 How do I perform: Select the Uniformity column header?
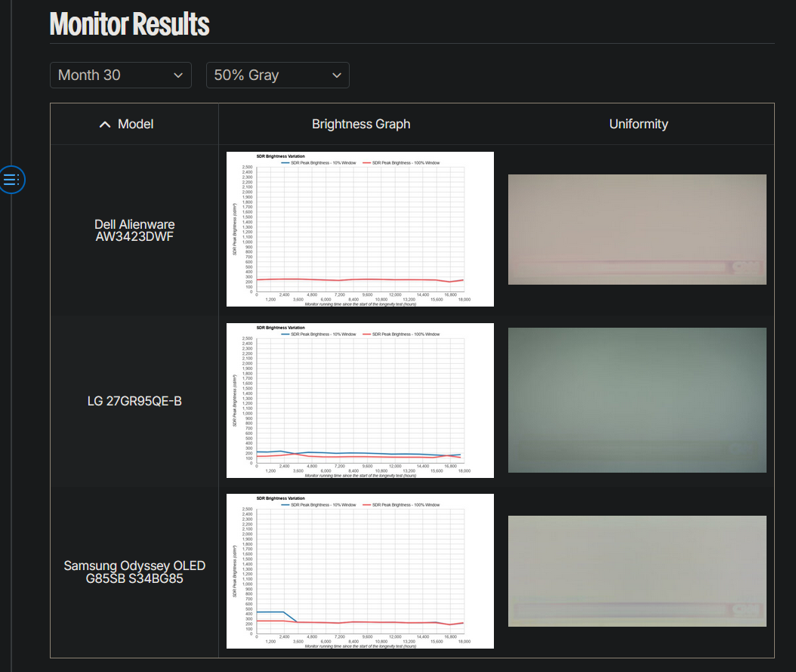(x=638, y=125)
